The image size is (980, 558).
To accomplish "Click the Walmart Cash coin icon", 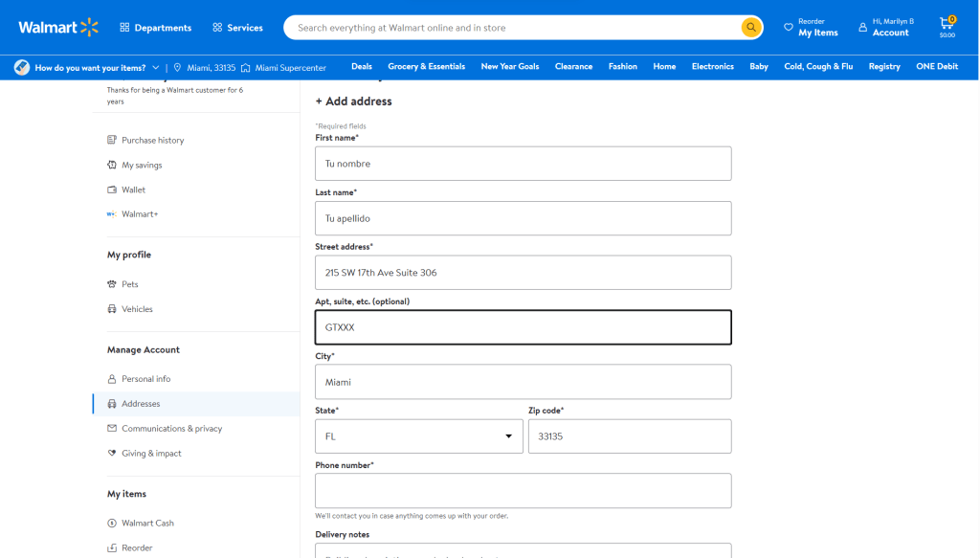I will click(112, 523).
